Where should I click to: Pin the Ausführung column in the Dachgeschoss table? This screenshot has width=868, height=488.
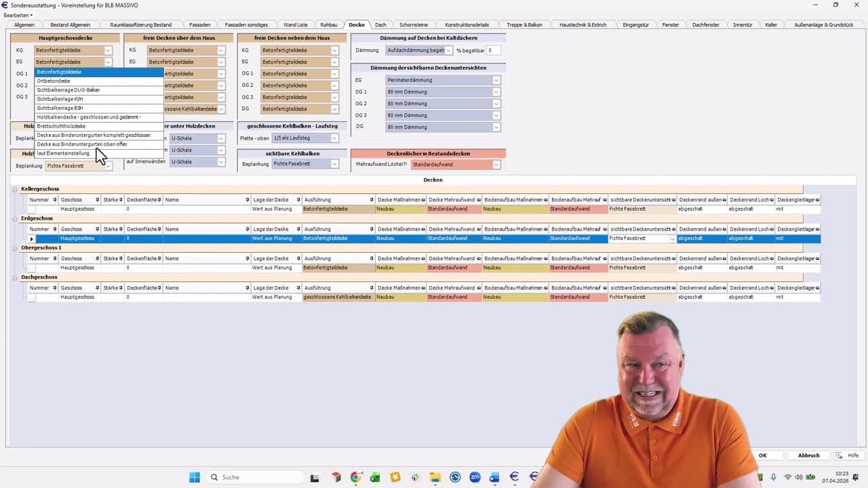(372, 288)
